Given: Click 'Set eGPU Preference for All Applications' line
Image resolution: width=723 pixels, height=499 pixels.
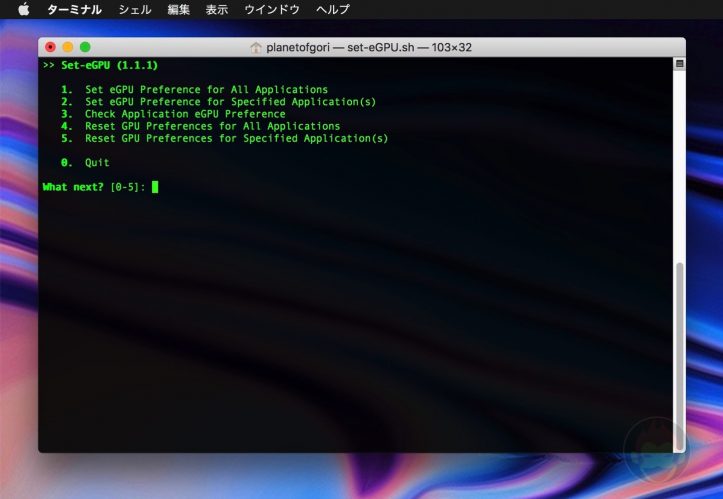Looking at the screenshot, I should (206, 89).
